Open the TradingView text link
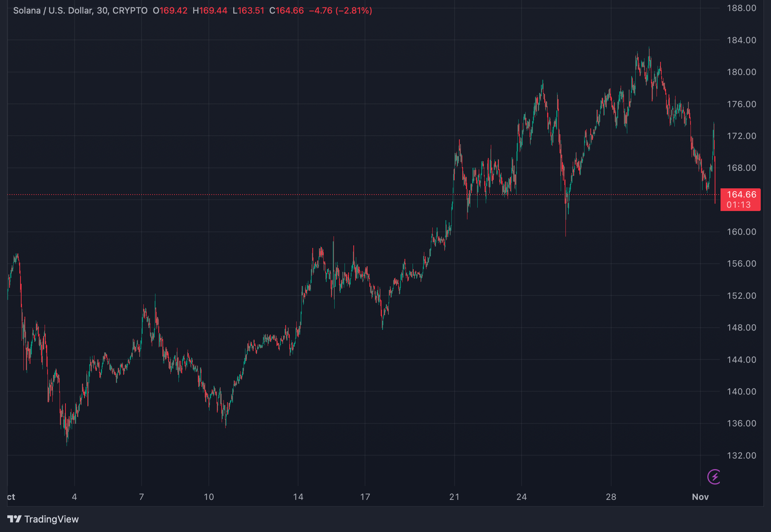The image size is (771, 532). tap(52, 519)
